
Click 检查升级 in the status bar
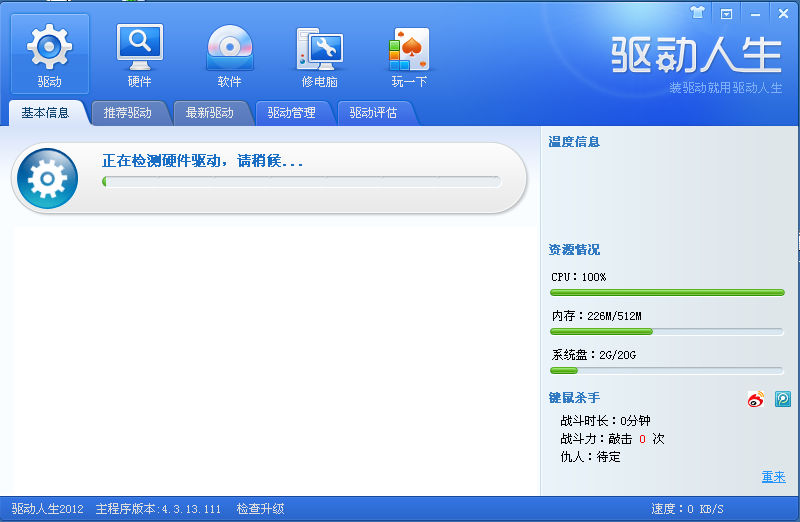260,509
